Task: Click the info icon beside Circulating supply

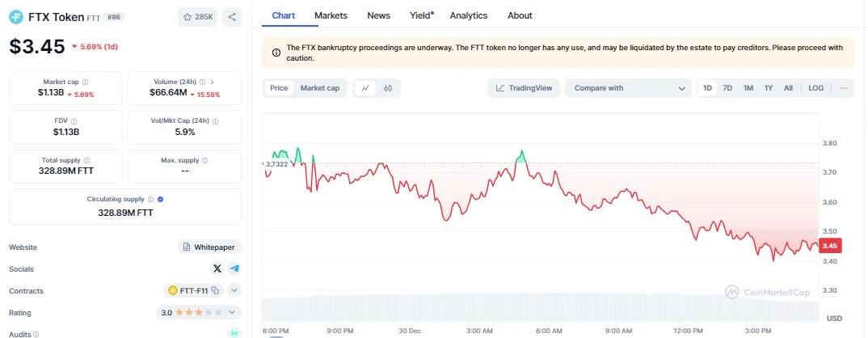Action: point(150,200)
